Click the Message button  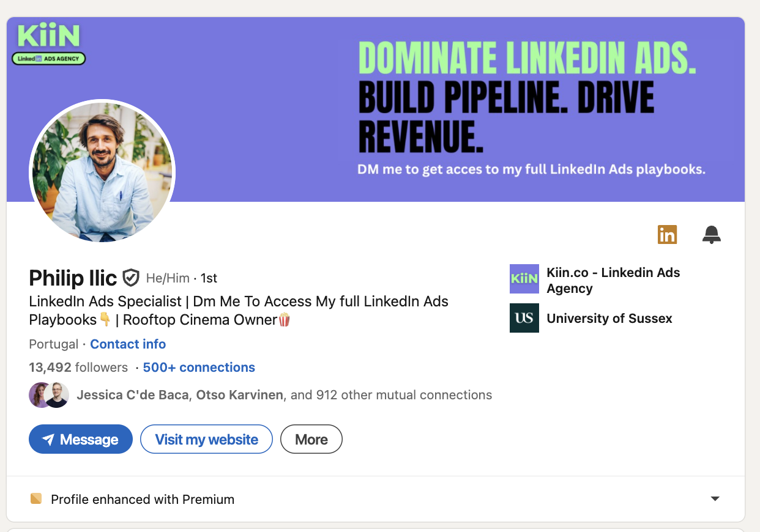(x=80, y=439)
